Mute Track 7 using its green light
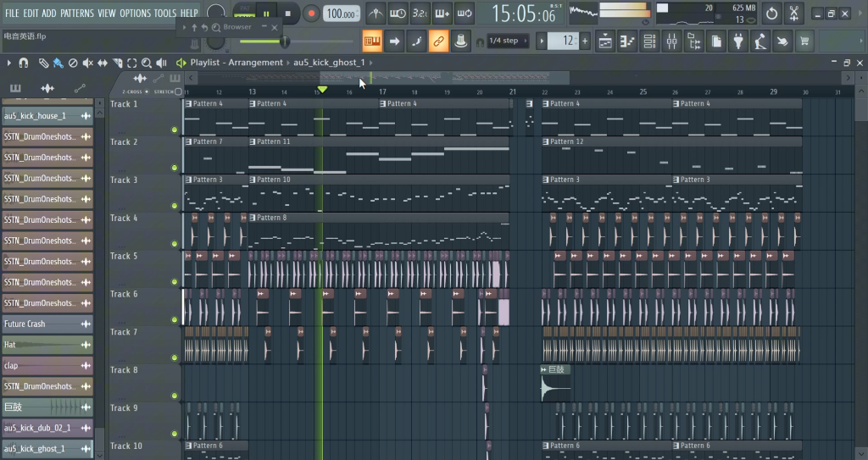868x460 pixels. tap(175, 357)
